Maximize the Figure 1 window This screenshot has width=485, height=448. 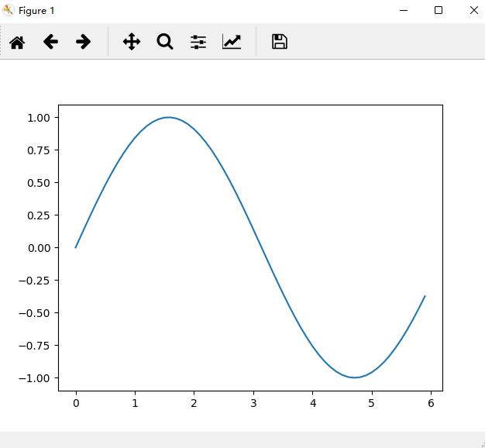439,10
